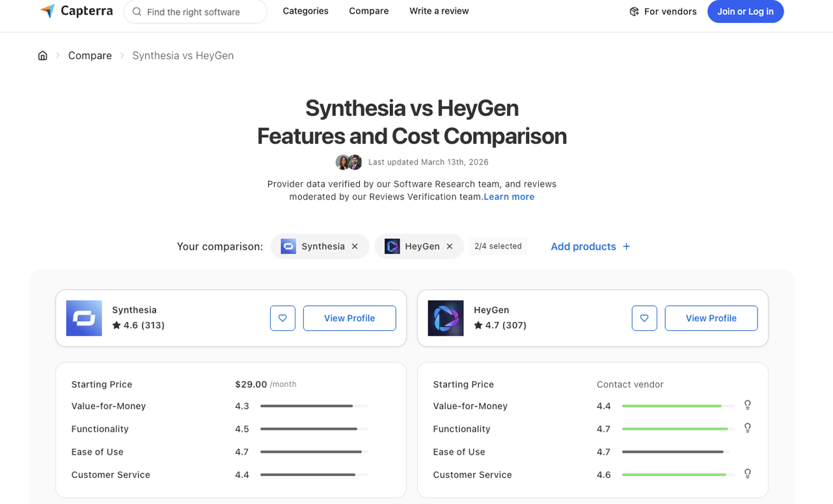Viewport: 833px width, 504px height.
Task: Open the Categories menu
Action: (306, 11)
